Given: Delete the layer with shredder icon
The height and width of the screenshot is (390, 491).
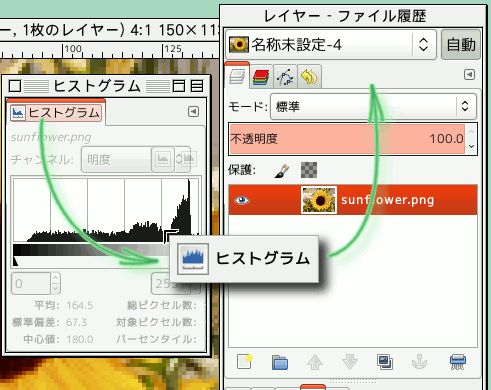Looking at the screenshot, I should (x=458, y=362).
